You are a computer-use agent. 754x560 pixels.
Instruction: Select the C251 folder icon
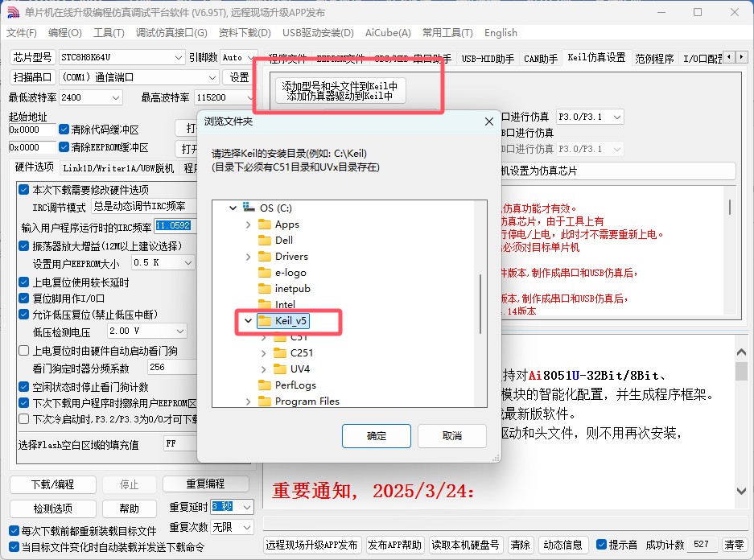point(280,353)
